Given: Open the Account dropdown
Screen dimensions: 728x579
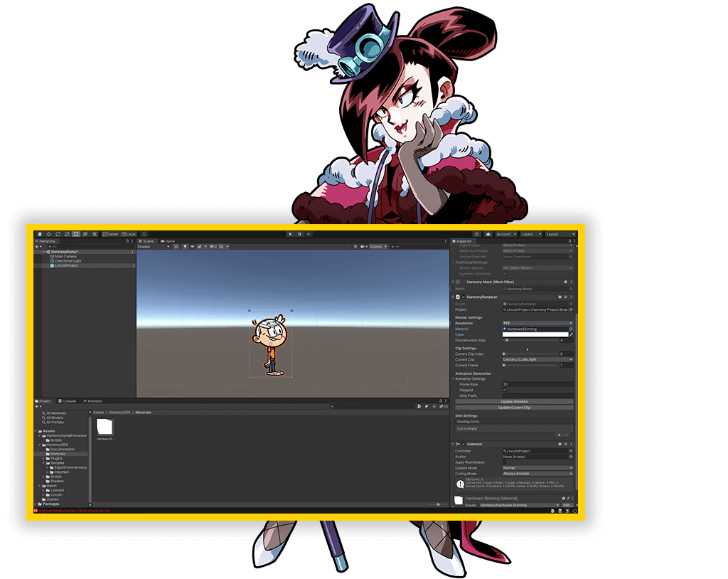Looking at the screenshot, I should pyautogui.click(x=506, y=234).
